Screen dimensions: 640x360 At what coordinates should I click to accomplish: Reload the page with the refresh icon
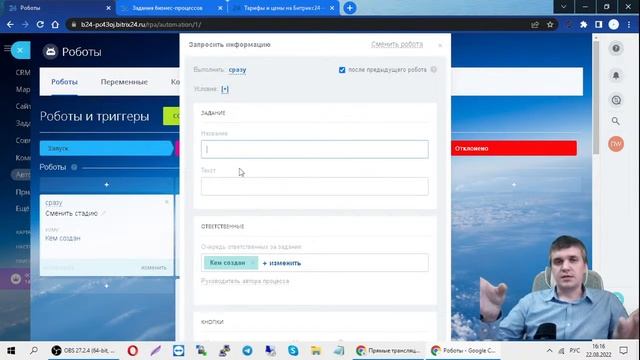(x=40, y=24)
